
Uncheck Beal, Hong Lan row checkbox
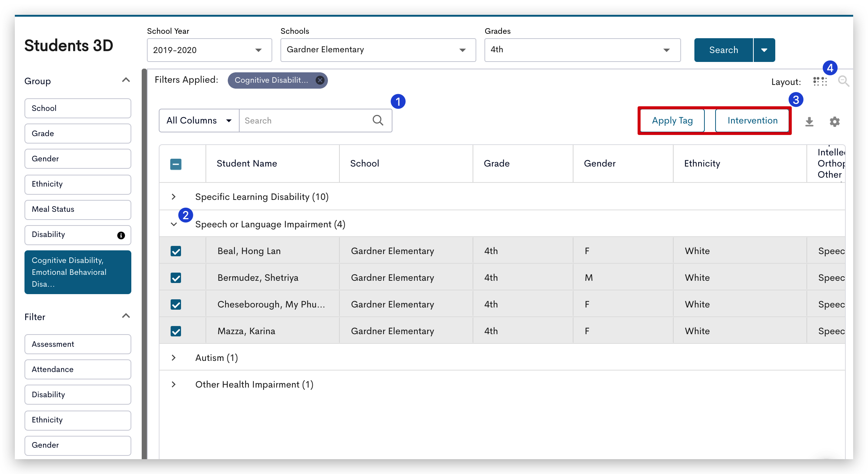pos(176,251)
